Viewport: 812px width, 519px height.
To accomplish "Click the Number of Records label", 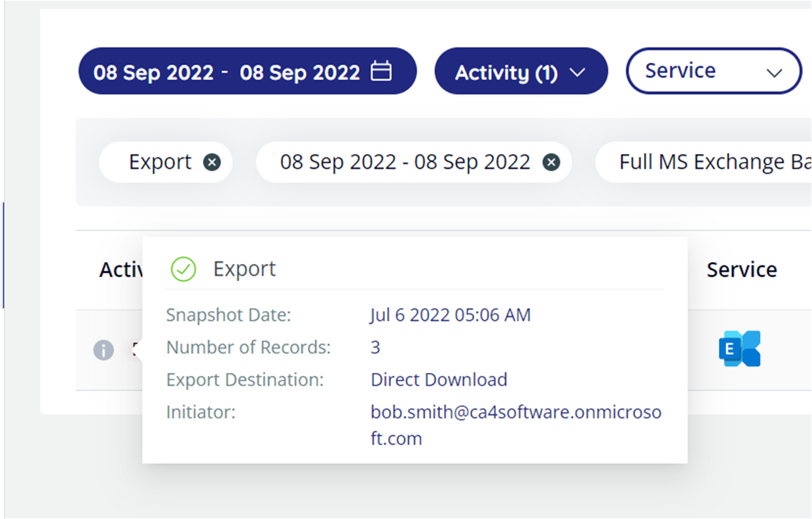I will [248, 347].
